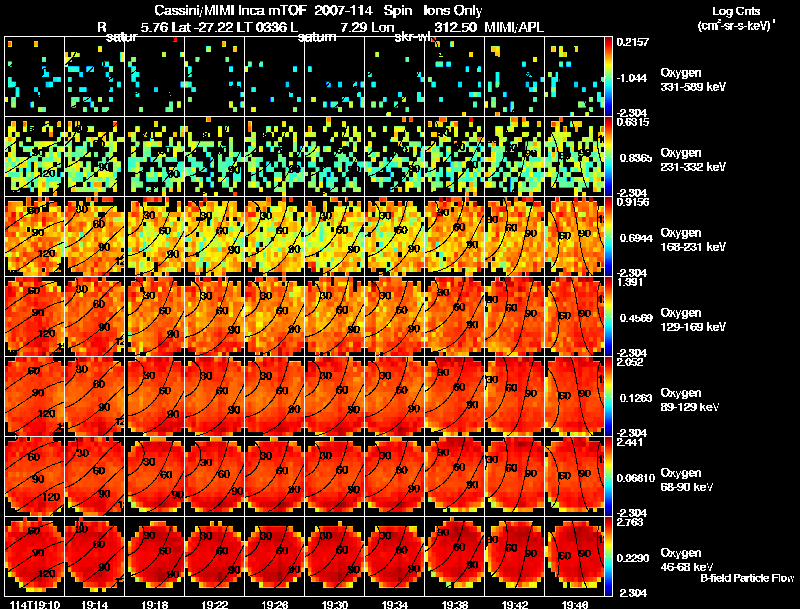This screenshot has width=800, height=609.
Task: Click the '0.2157' colorbar maximum value
Action: [x=633, y=42]
